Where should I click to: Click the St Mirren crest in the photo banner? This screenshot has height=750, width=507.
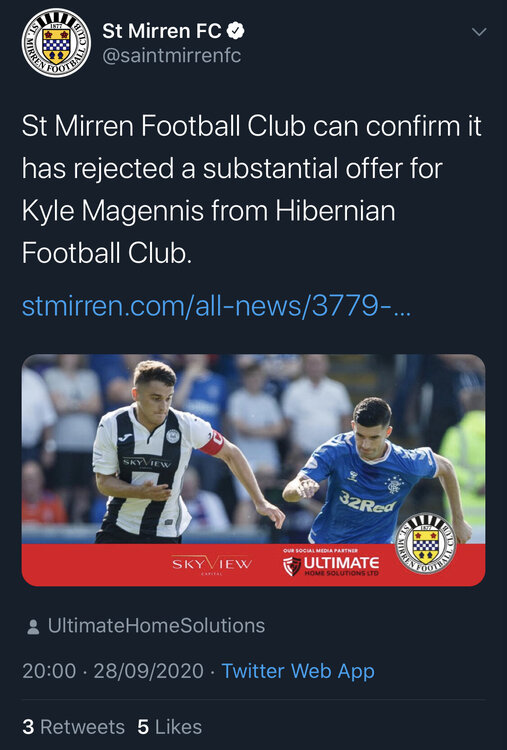pos(426,544)
